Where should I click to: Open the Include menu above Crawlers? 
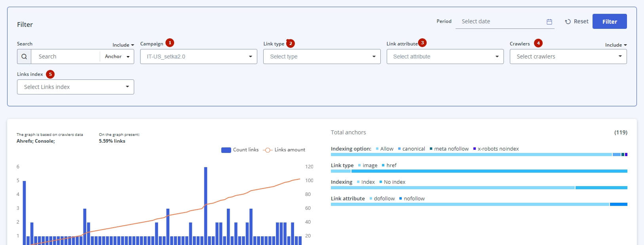click(x=616, y=45)
